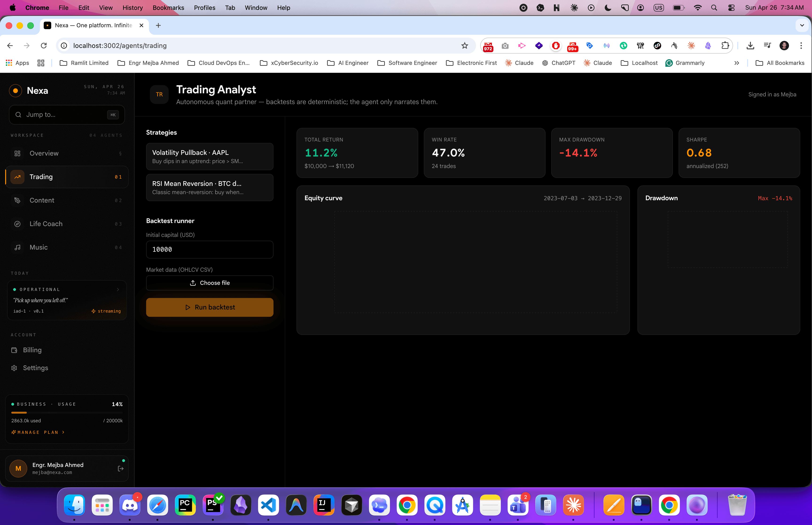Choose a market data CSV file
This screenshot has height=525, width=812.
click(210, 283)
